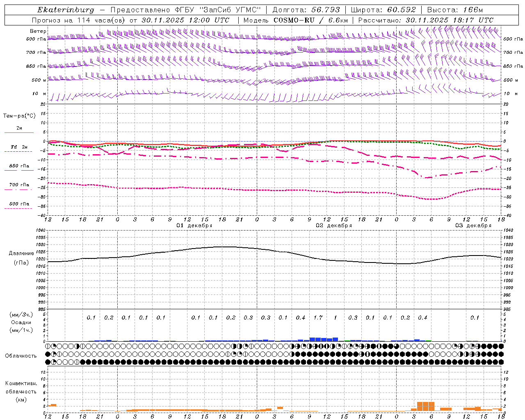The width and height of the screenshot is (525, 420).
Task: Click the Ekaterinburg station title
Action: click(x=66, y=10)
